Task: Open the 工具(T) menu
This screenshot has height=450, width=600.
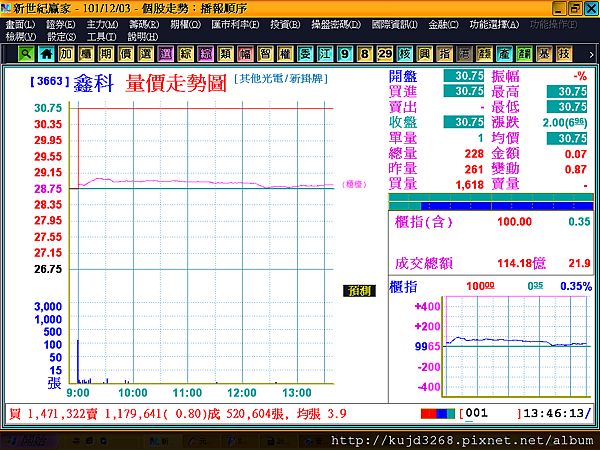Action: pyautogui.click(x=101, y=37)
